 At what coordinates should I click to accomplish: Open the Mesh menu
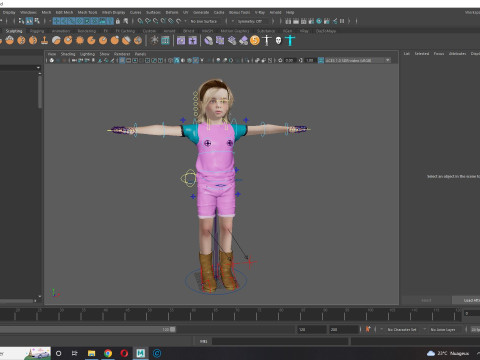46,12
